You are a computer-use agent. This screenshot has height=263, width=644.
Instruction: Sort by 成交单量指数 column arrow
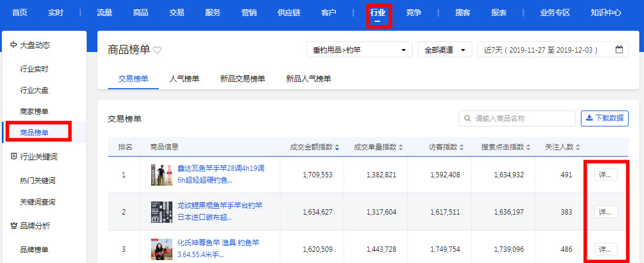click(401, 147)
